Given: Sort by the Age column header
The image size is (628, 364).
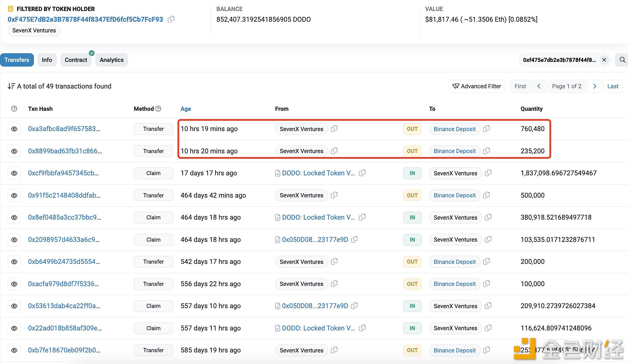Looking at the screenshot, I should 186,109.
